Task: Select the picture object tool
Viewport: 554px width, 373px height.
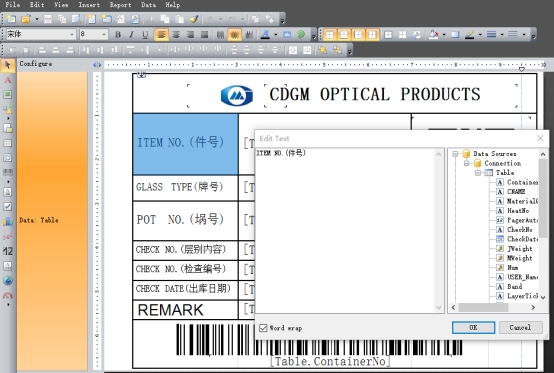Action: click(x=7, y=94)
